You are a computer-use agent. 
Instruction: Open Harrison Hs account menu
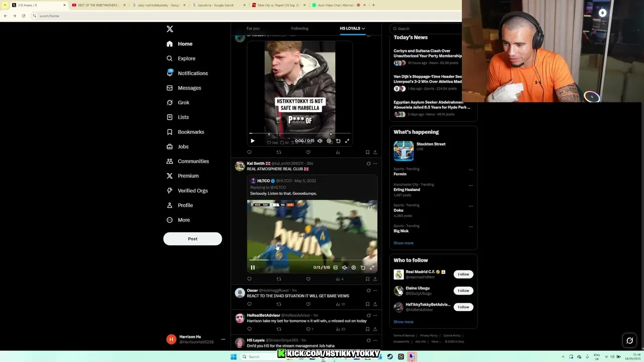click(196, 339)
